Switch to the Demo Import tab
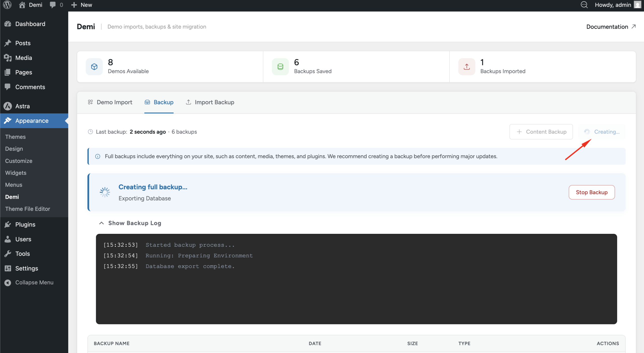 [x=110, y=102]
